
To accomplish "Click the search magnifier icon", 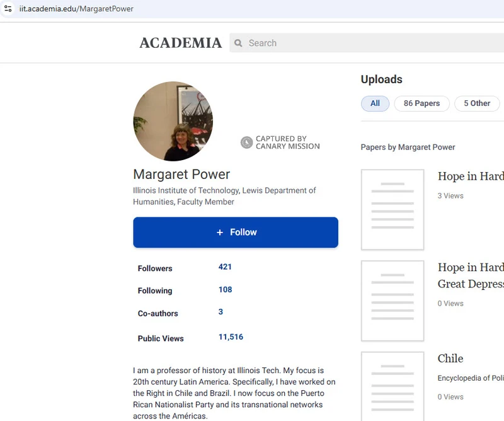I will tap(239, 43).
